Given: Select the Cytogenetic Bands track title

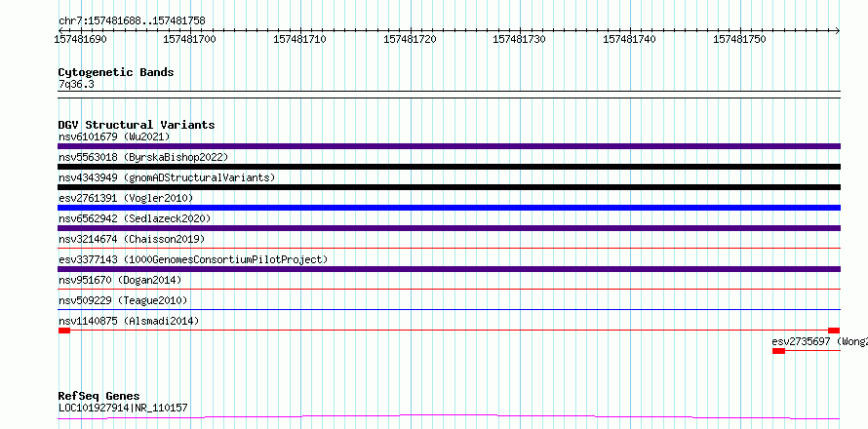Looking at the screenshot, I should [116, 72].
